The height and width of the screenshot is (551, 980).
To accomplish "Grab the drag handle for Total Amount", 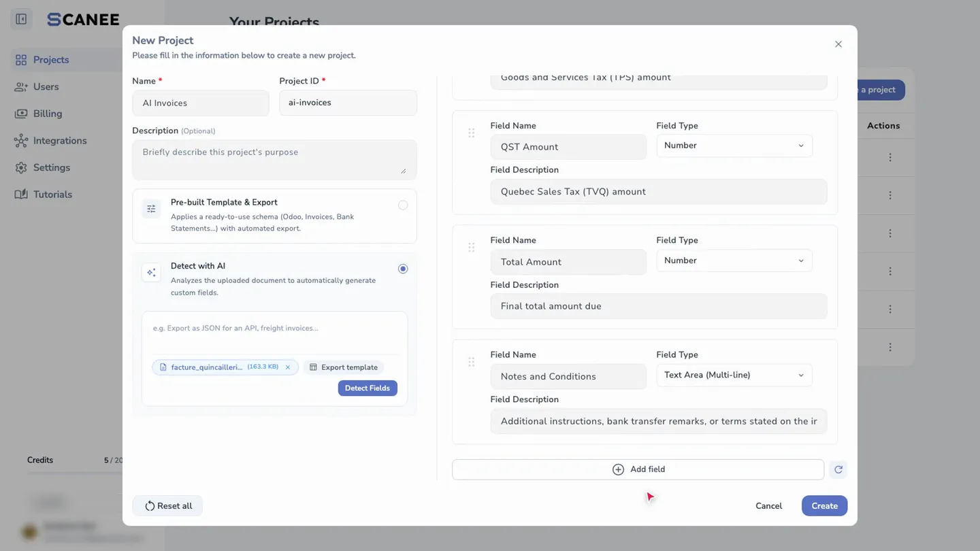I will 471,248.
